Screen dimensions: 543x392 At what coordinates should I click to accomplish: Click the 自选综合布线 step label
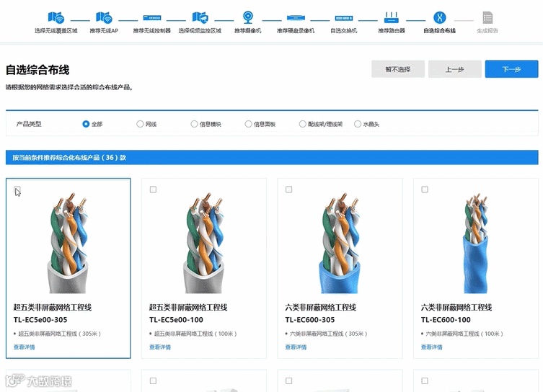[439, 31]
